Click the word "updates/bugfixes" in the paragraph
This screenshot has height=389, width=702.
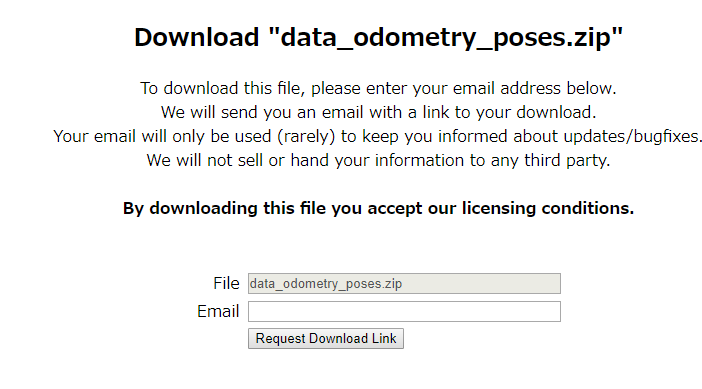(632, 137)
